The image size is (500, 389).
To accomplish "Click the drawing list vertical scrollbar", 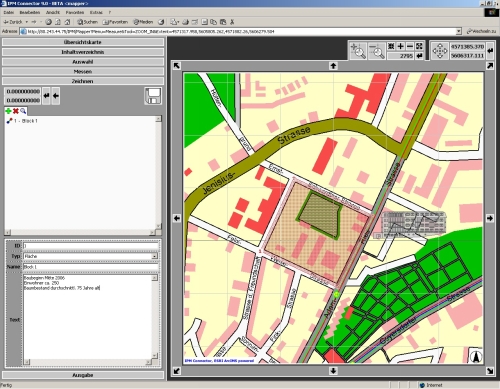I will [x=159, y=172].
